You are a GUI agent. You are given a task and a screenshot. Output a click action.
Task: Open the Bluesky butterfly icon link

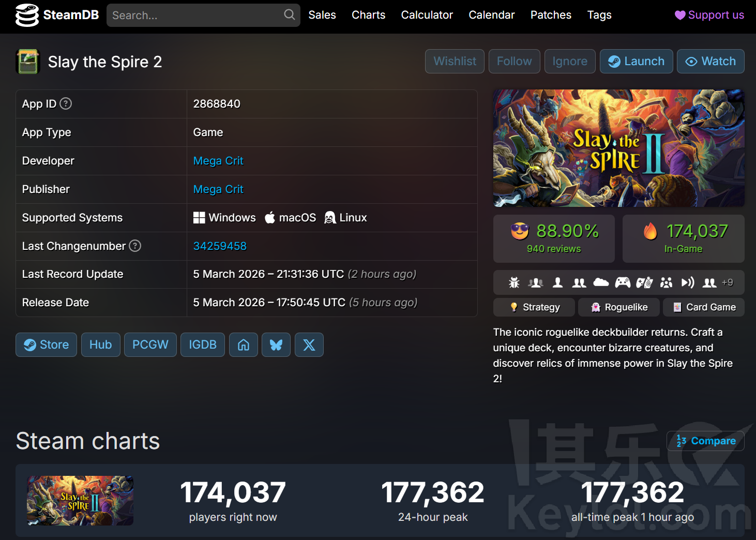tap(276, 345)
